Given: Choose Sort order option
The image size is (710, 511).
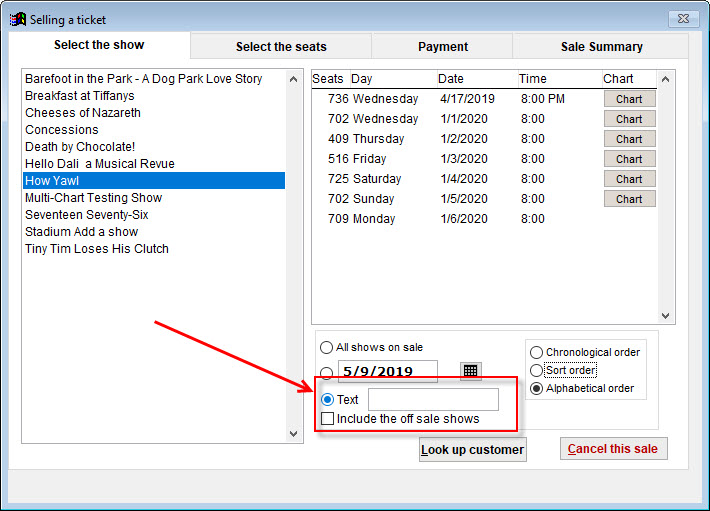Looking at the screenshot, I should point(536,371).
